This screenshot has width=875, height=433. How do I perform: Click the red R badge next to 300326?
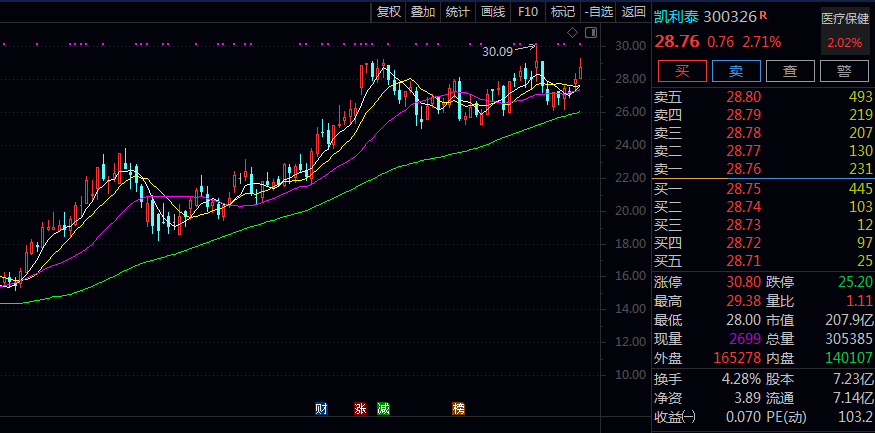[x=763, y=16]
